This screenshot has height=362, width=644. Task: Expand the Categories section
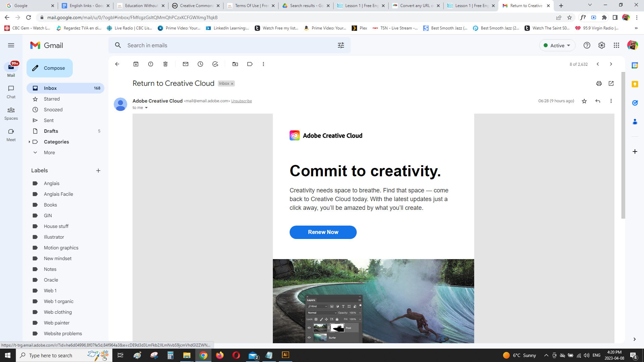[x=30, y=142]
